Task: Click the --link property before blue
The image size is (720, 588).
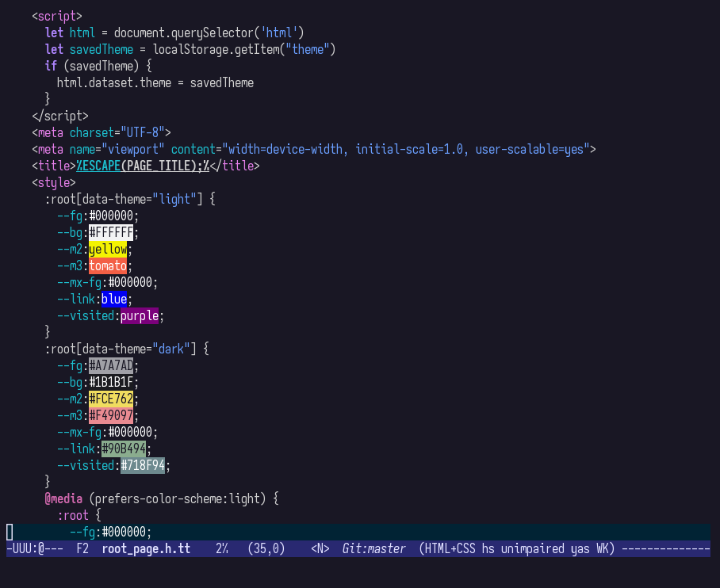Action: [x=76, y=300]
